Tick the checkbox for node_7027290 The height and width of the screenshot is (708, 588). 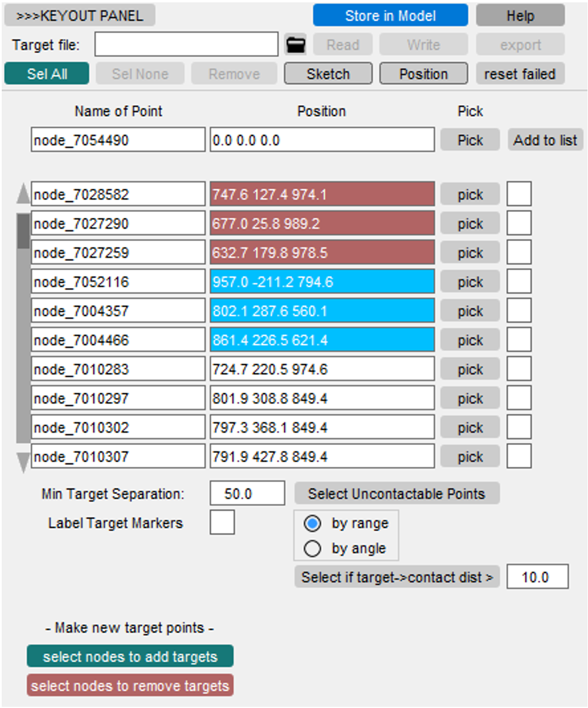click(519, 223)
